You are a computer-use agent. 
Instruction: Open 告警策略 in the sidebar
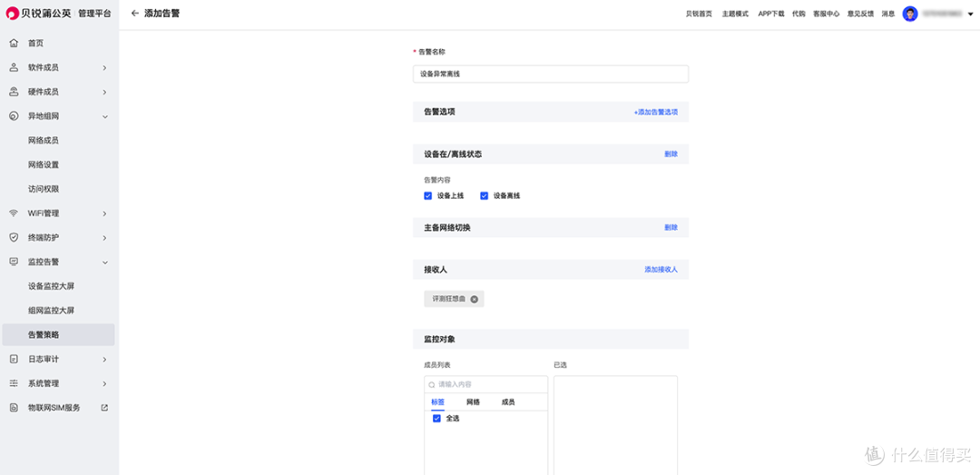(44, 335)
